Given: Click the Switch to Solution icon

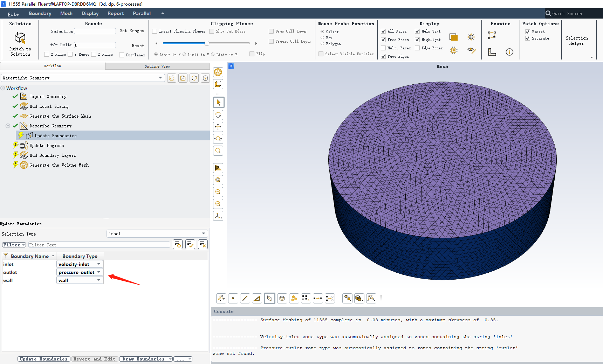Looking at the screenshot, I should click(x=20, y=38).
